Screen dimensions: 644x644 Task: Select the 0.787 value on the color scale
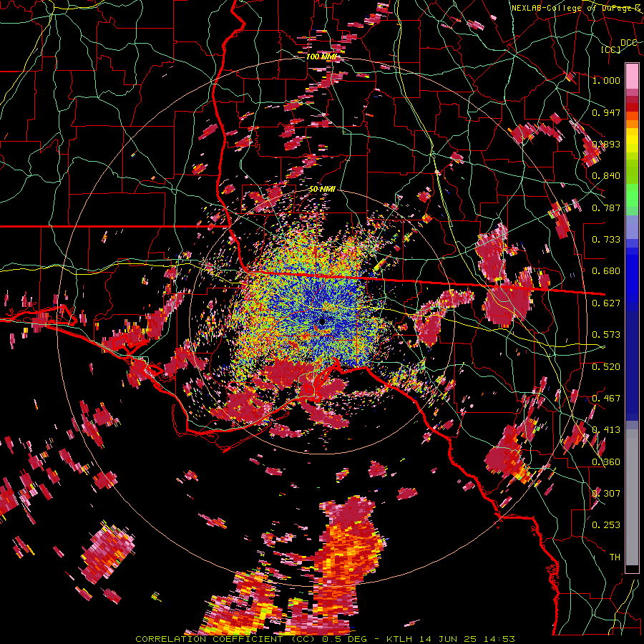pos(606,208)
